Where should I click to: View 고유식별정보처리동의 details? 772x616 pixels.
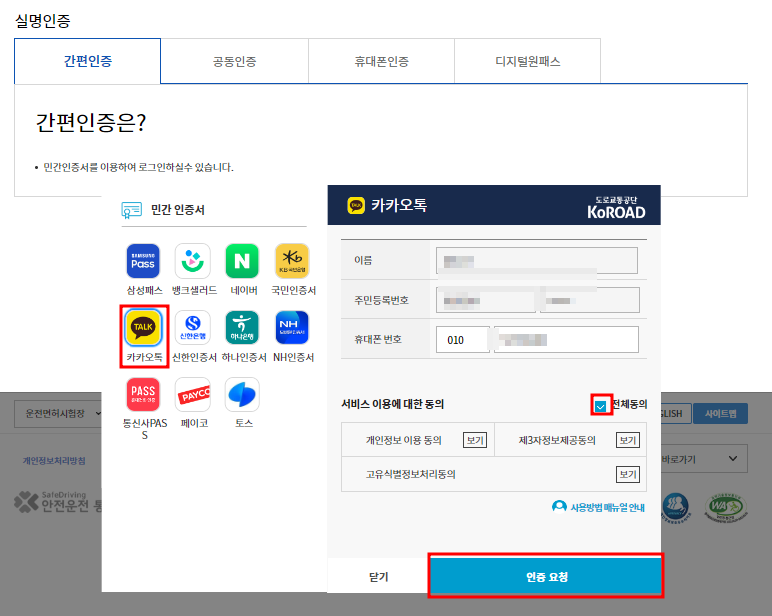628,474
